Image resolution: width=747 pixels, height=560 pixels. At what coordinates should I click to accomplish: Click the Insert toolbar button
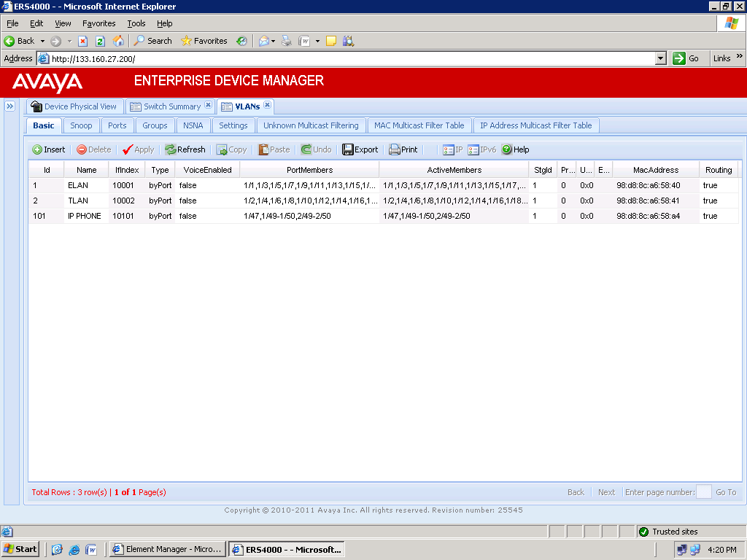pos(49,149)
